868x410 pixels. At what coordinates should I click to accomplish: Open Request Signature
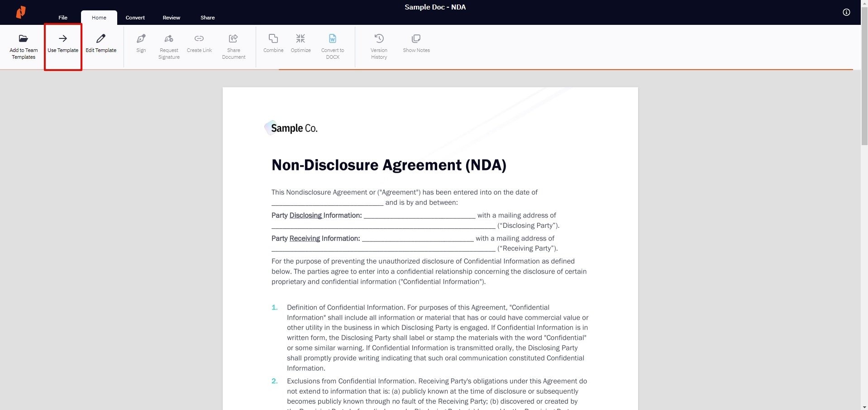[168, 43]
